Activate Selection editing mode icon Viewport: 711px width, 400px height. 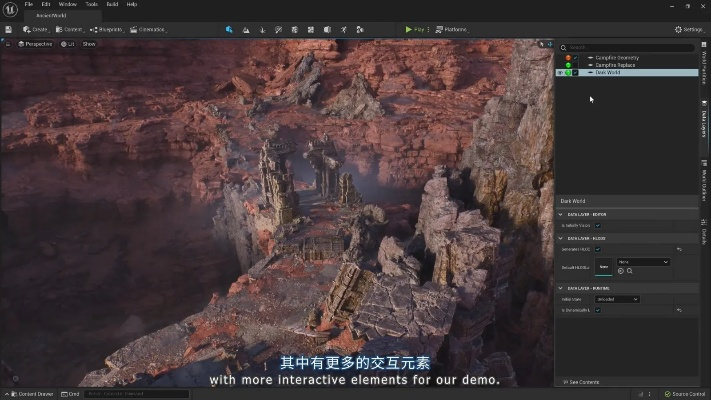[x=229, y=29]
